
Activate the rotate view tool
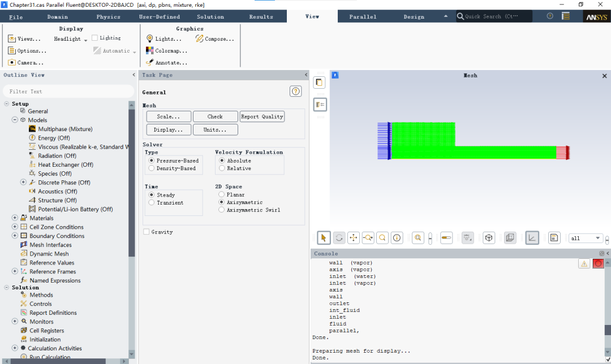click(x=339, y=238)
